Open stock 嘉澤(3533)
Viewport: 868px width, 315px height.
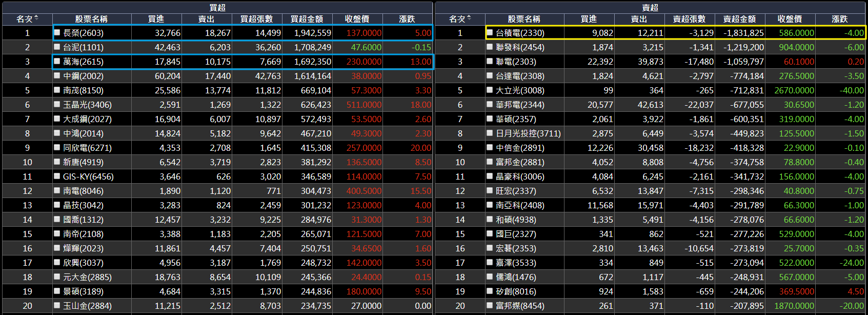(516, 263)
